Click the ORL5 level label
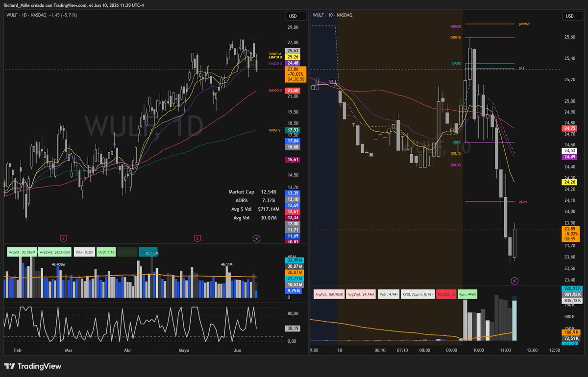This screenshot has height=377, width=588. click(x=456, y=142)
